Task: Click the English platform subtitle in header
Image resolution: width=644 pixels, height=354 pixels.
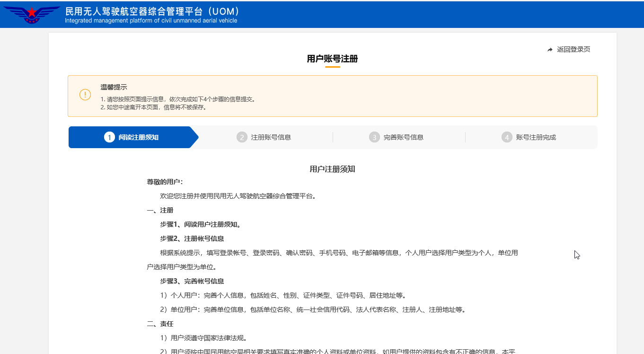Action: [151, 21]
